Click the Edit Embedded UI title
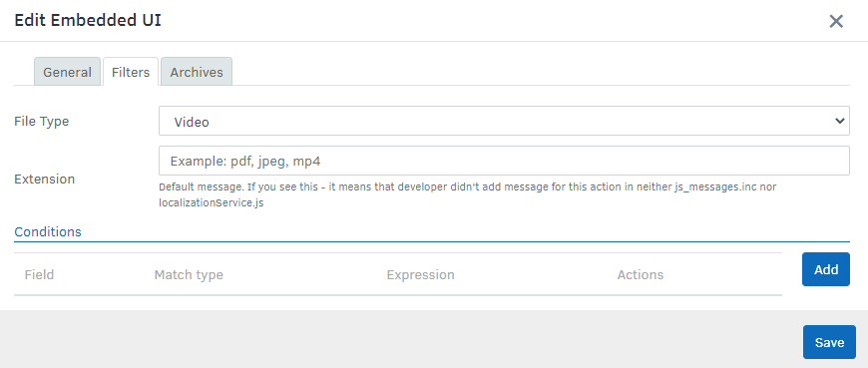This screenshot has height=368, width=868. (x=88, y=21)
